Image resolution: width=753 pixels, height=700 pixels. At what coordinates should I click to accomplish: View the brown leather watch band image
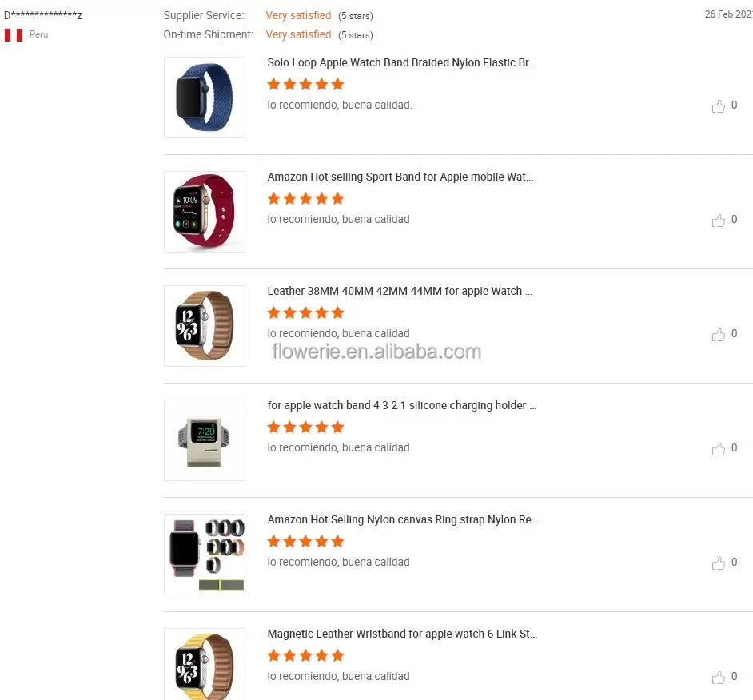coord(205,326)
